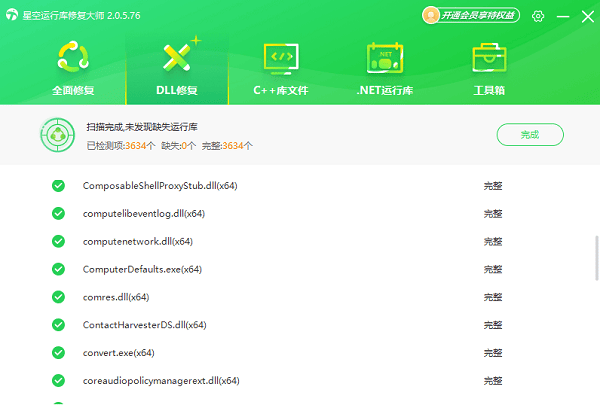This screenshot has width=600, height=411.
Task: Select computelibeventlog.dll(x64) entry
Action: click(144, 214)
